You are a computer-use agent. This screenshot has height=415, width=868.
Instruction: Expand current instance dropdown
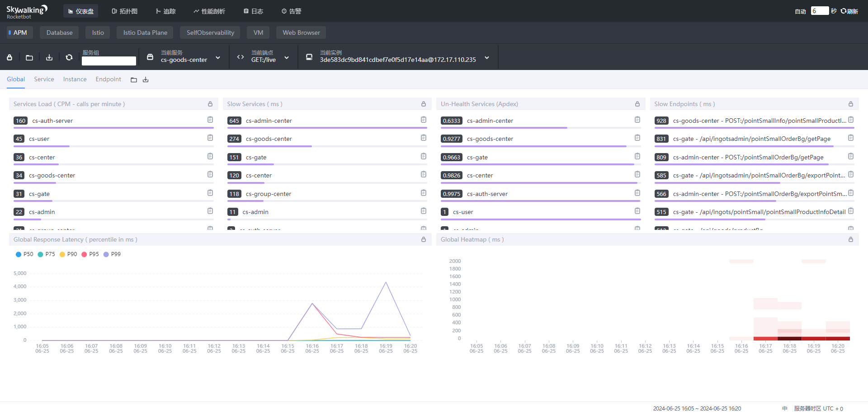487,58
